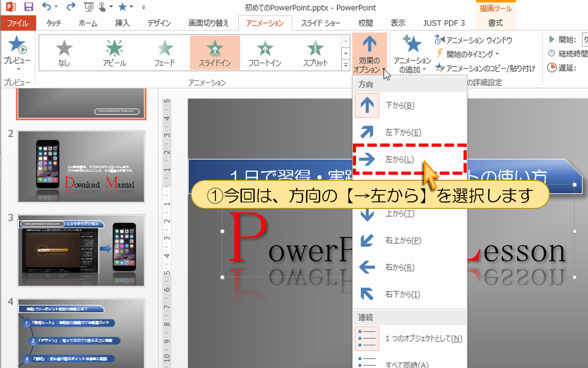This screenshot has height=368, width=588.
Task: Choose direction 右下から(I)
Action: [x=410, y=294]
